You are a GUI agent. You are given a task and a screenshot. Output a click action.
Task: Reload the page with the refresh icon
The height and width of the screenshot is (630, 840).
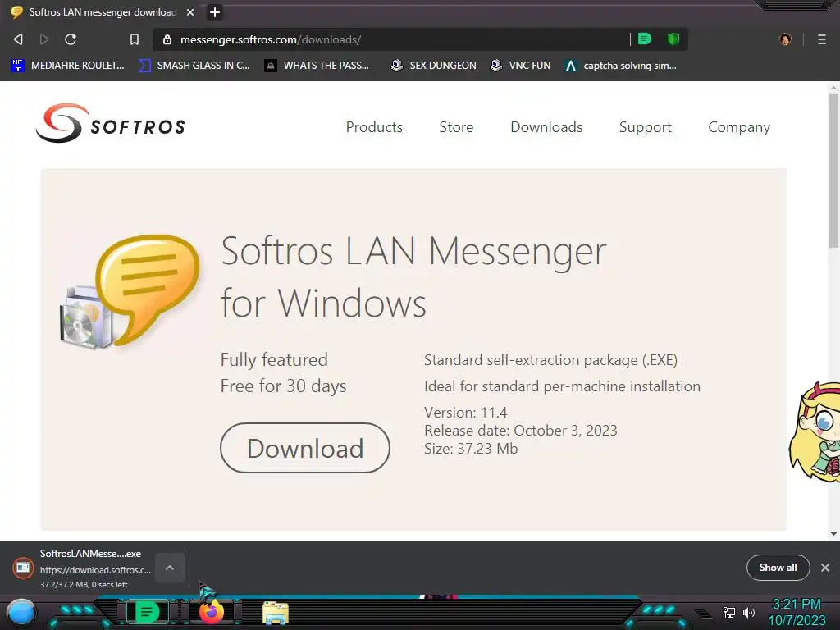click(x=71, y=39)
